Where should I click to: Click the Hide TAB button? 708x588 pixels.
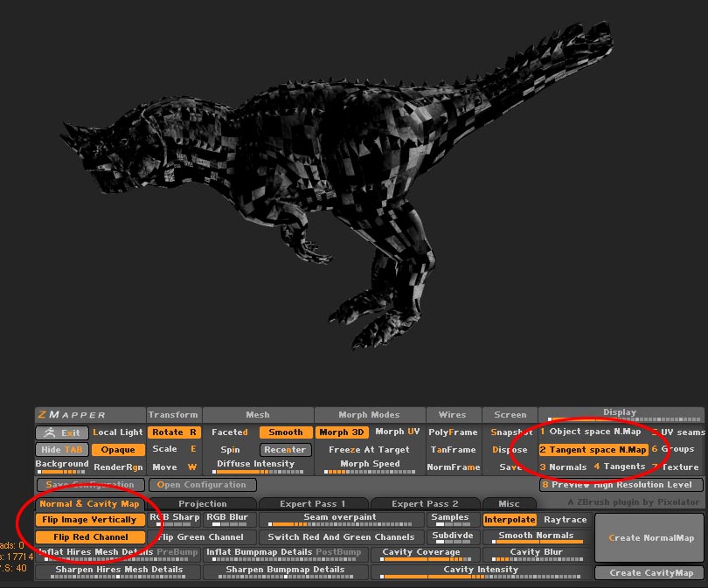coord(62,449)
